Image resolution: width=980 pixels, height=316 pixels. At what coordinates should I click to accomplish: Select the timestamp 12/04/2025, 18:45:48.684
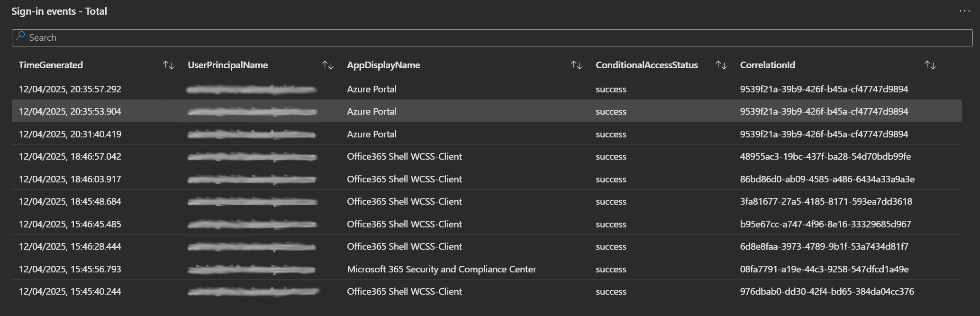pyautogui.click(x=70, y=201)
